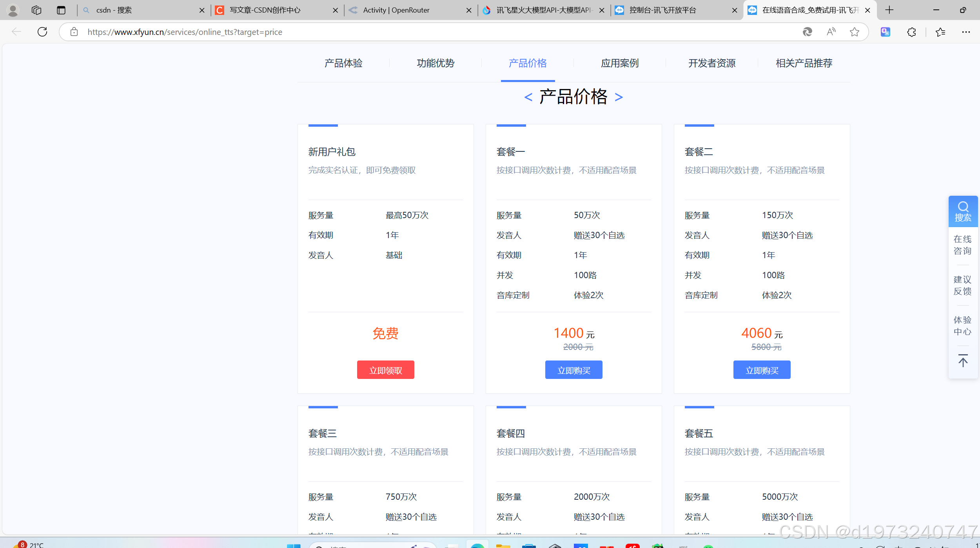Click the star add-to-favorites icon
Image resolution: width=980 pixels, height=548 pixels.
(x=855, y=32)
